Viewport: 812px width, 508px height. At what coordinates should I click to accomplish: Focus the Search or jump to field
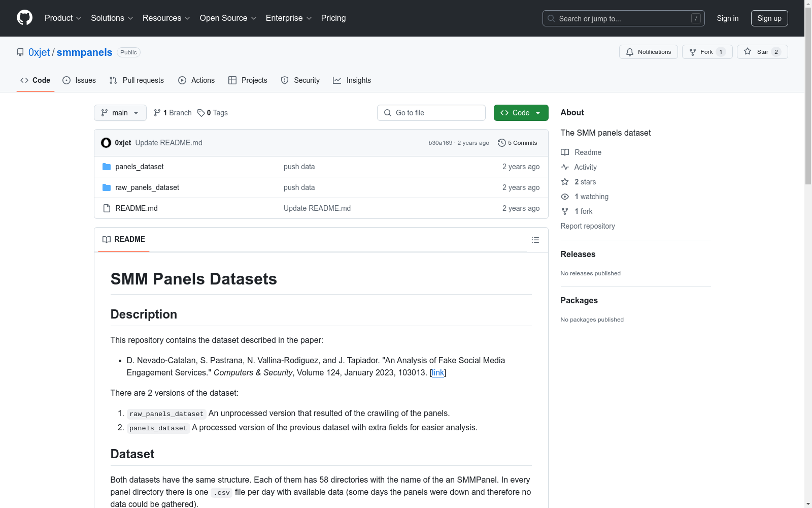(624, 18)
